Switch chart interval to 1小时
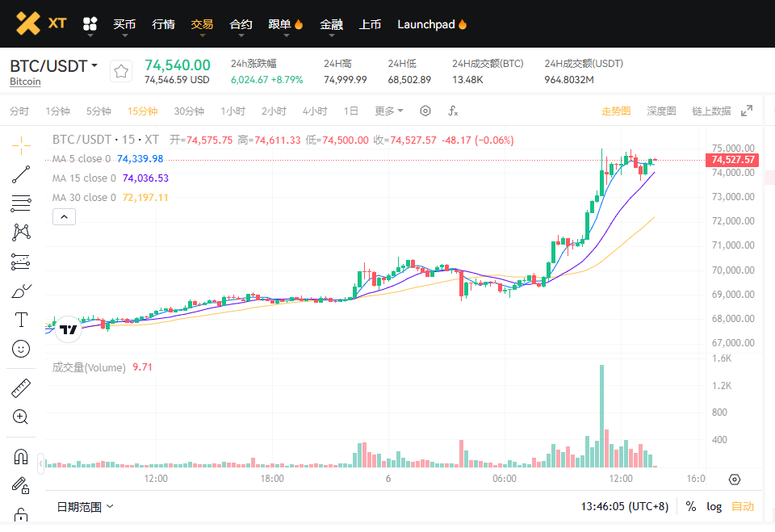Screen dimensions: 775x532 (x=232, y=111)
